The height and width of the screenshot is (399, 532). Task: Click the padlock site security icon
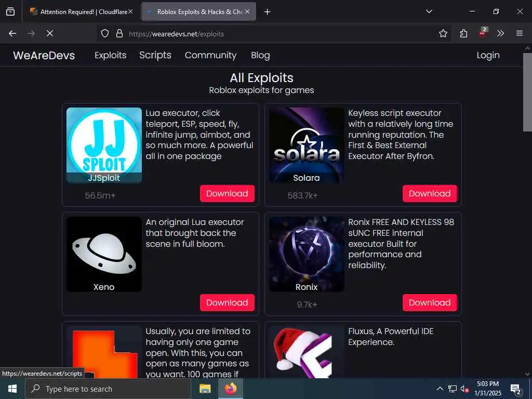(x=119, y=33)
